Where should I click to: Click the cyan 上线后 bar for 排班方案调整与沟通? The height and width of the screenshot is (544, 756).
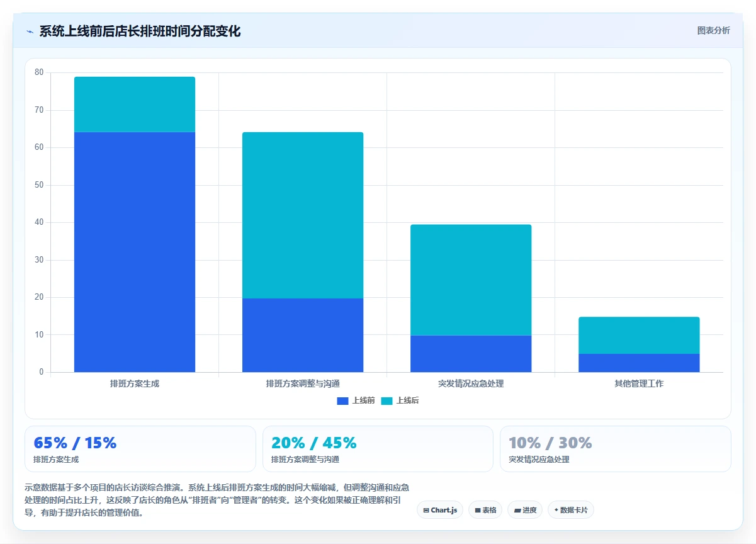[x=303, y=215]
